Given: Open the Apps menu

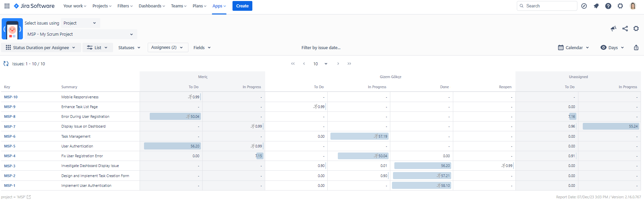Looking at the screenshot, I should pos(219,6).
